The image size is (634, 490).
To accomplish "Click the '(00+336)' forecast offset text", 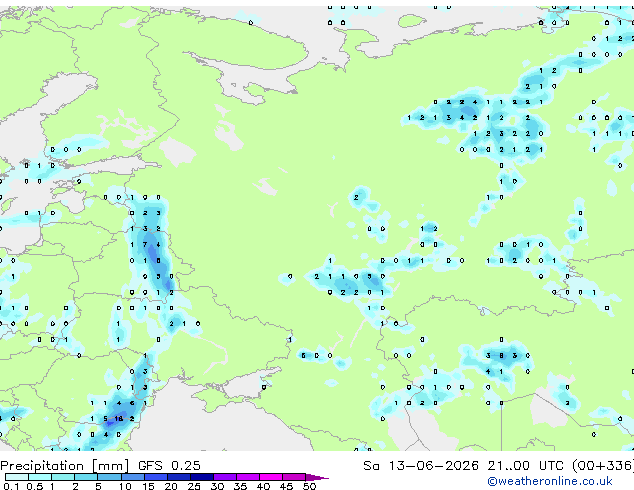I will (603, 466).
